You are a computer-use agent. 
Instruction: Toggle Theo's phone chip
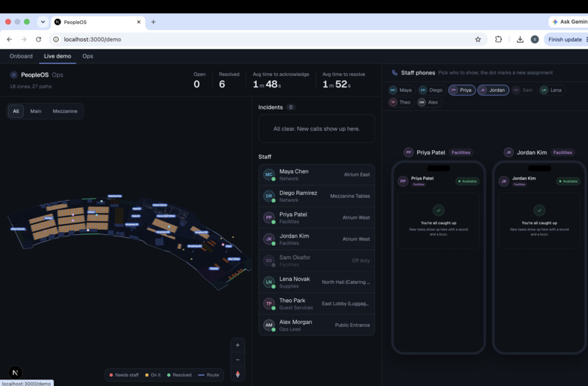[401, 102]
